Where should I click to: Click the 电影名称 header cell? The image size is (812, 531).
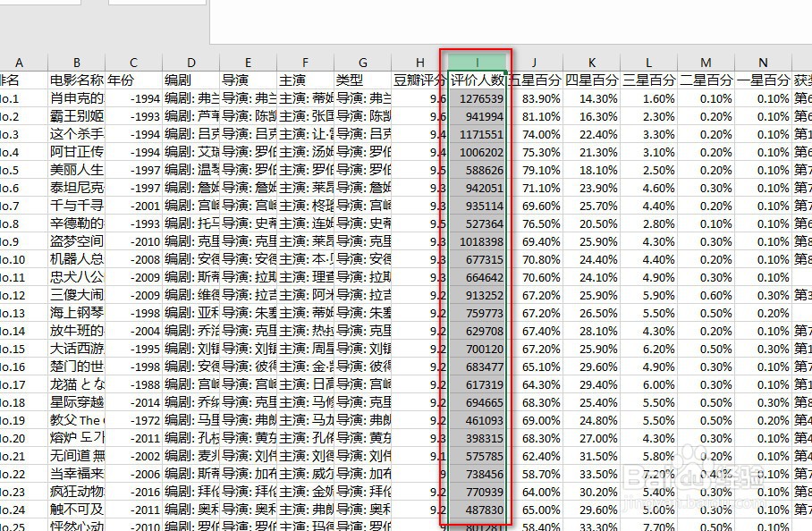click(77, 80)
